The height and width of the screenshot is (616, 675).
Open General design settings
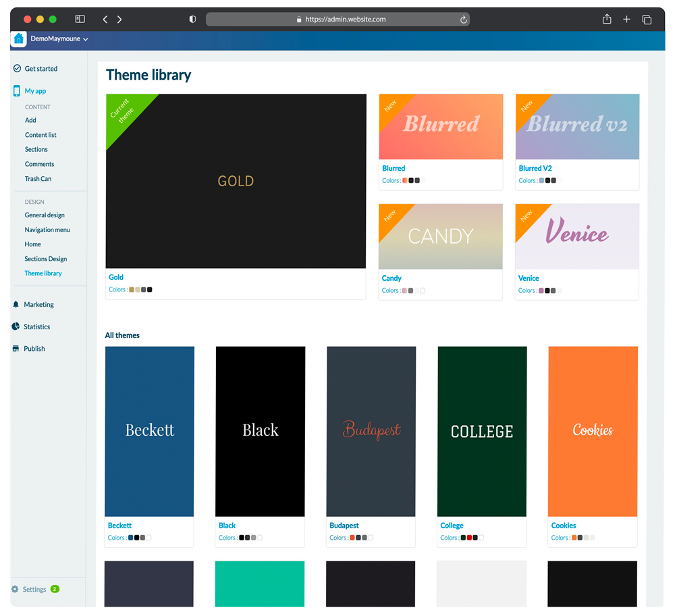(45, 215)
